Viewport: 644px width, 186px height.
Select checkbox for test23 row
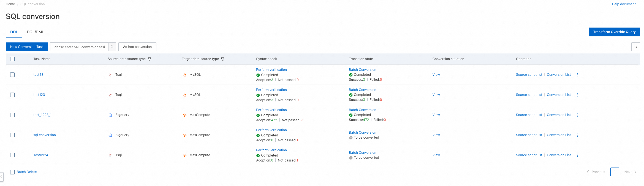12,75
